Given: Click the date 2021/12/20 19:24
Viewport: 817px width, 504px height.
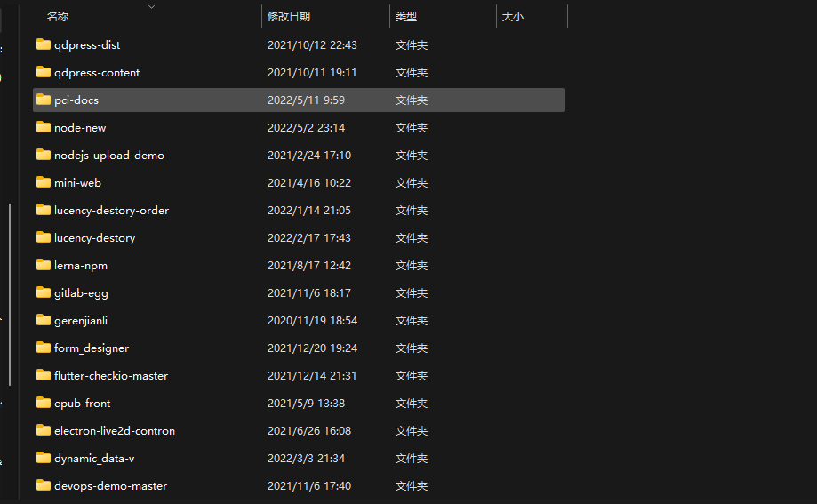Looking at the screenshot, I should tap(312, 348).
